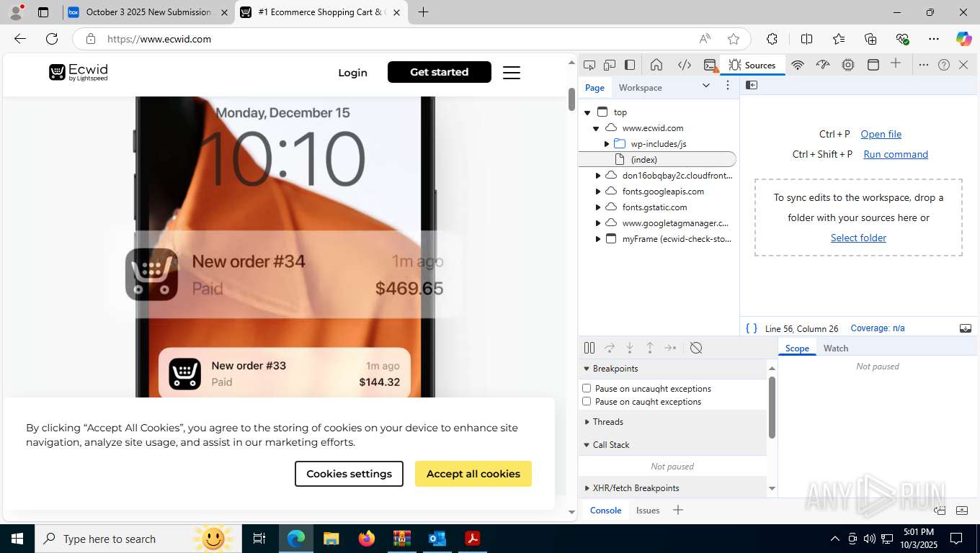980x553 pixels.
Task: Expand fonts.gstatic.com tree node
Action: coord(597,207)
